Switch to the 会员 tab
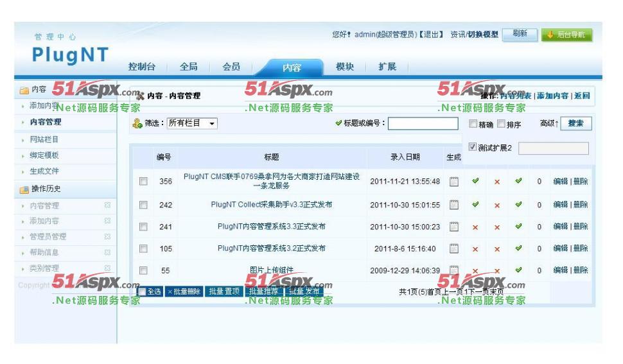Image resolution: width=623 pixels, height=364 pixels. point(231,67)
